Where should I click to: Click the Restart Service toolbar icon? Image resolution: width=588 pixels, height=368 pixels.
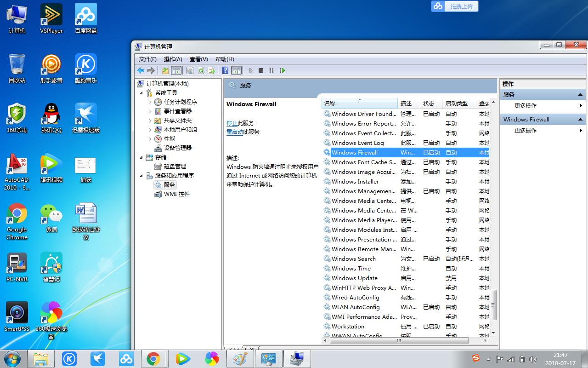coord(282,70)
